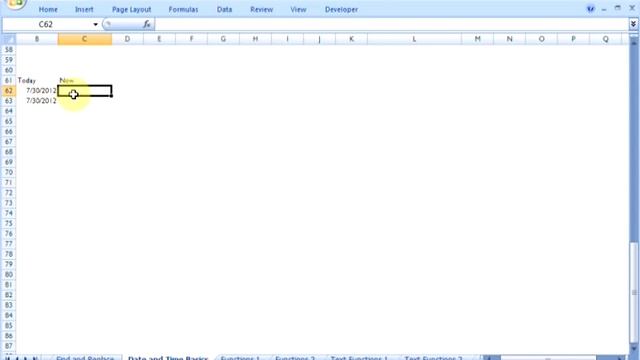Open the Home ribbon tab
Image resolution: width=640 pixels, height=360 pixels.
click(48, 9)
